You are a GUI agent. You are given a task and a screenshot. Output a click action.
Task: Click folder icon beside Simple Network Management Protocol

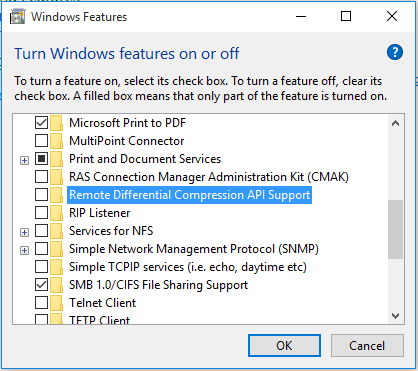[56, 249]
